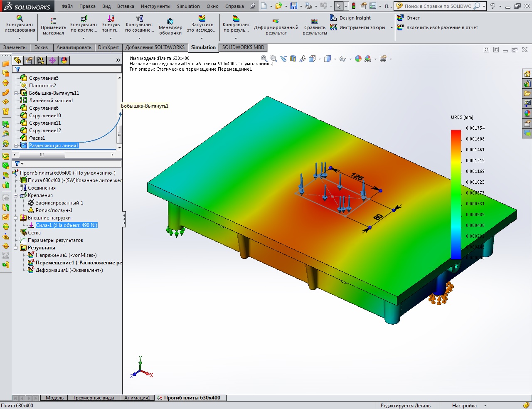Toggle the Deformed Result (Деформированный результат) display
Image resolution: width=532 pixels, height=409 pixels.
276,21
